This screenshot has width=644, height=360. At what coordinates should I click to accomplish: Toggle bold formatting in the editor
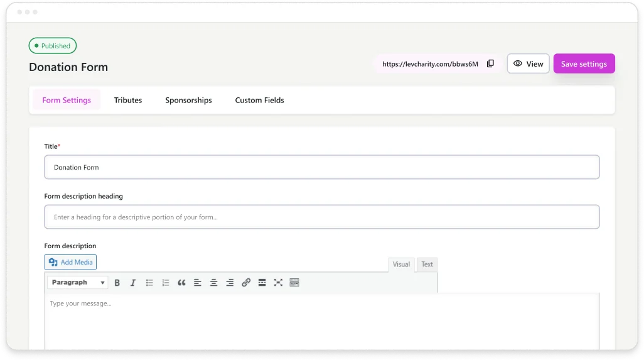117,283
